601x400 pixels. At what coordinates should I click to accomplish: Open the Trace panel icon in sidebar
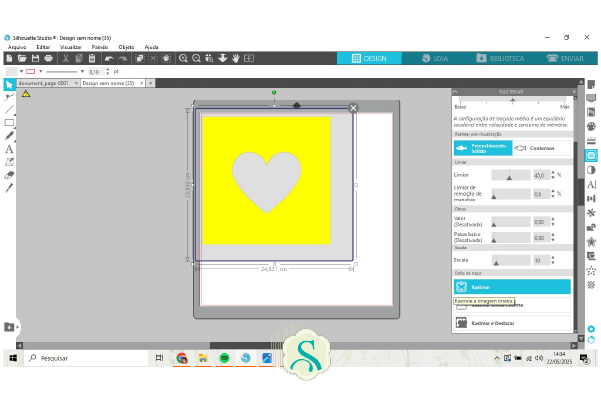[591, 155]
